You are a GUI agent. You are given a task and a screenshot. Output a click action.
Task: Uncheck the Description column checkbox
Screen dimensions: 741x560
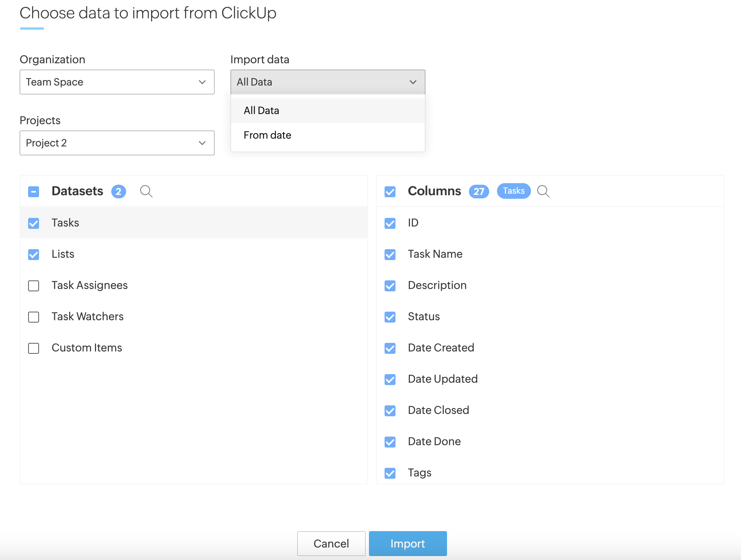[x=390, y=286]
